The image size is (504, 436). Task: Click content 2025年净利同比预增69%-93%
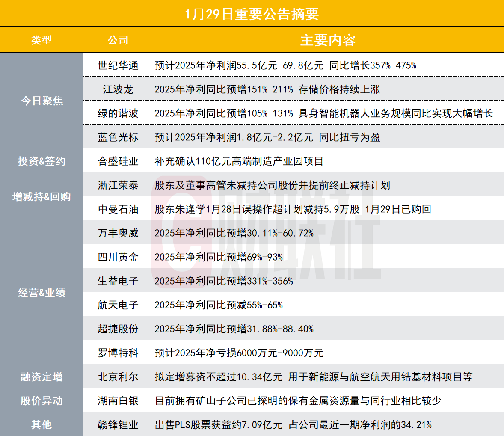219,257
